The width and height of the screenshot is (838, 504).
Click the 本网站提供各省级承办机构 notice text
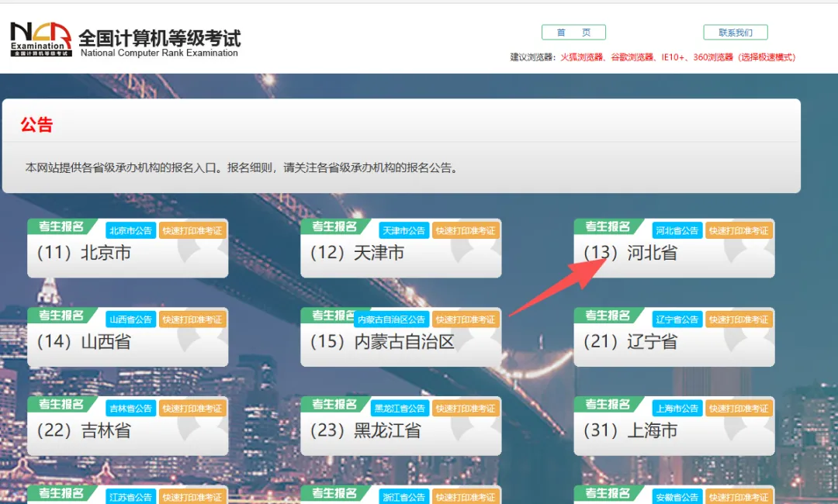pyautogui.click(x=241, y=167)
